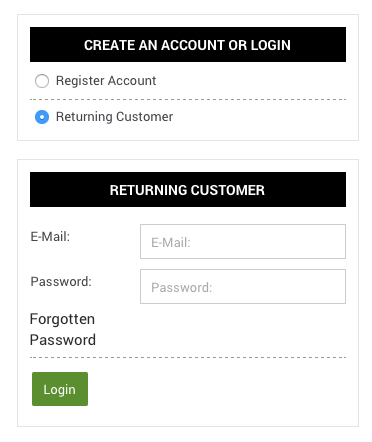Select the Returning Customer radio button
The height and width of the screenshot is (442, 372).
[x=42, y=117]
